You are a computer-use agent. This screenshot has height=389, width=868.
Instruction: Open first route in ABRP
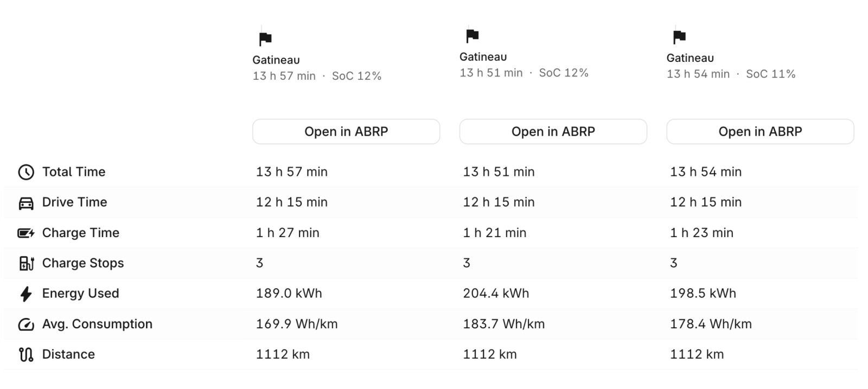click(x=346, y=132)
